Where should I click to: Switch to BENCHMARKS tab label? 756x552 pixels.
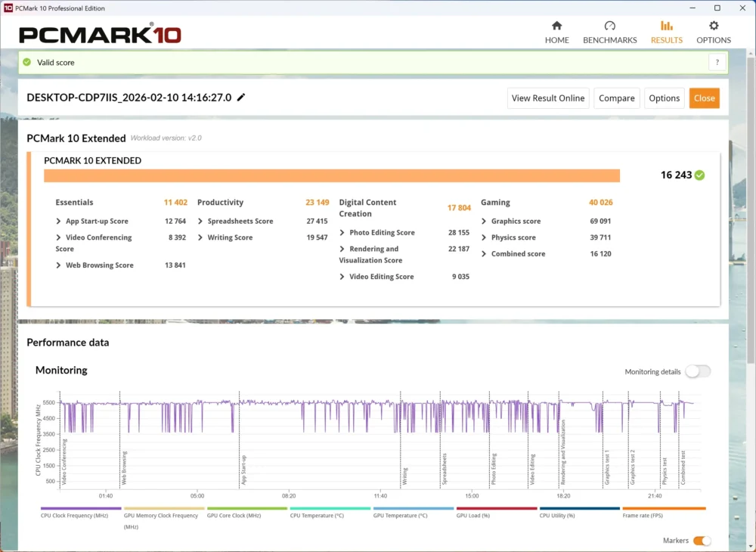(x=610, y=40)
